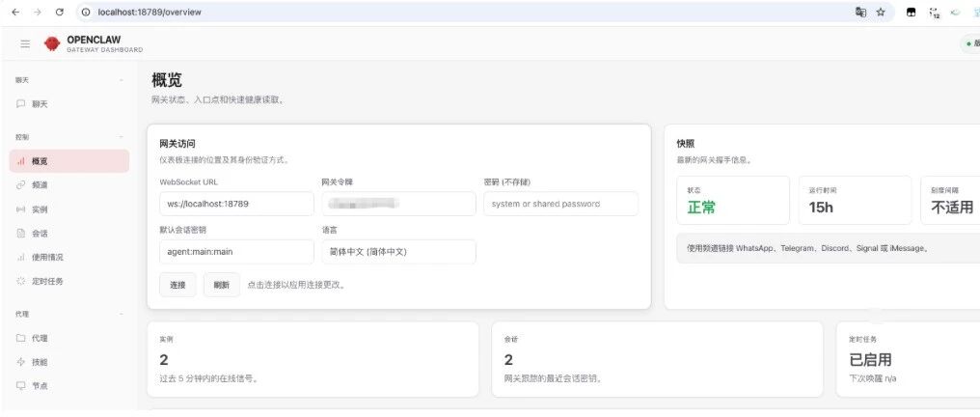Open the translate page icon in the address bar

click(x=860, y=12)
